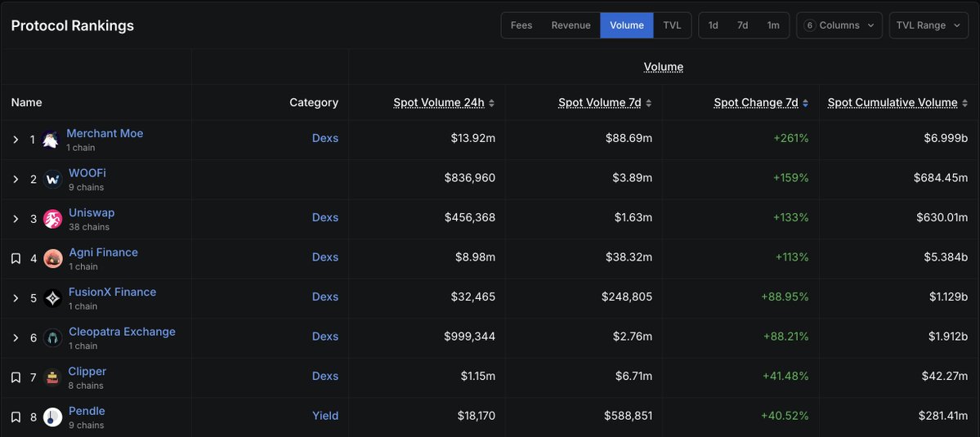The height and width of the screenshot is (437, 980).
Task: Select the Volume tab
Action: (x=627, y=25)
